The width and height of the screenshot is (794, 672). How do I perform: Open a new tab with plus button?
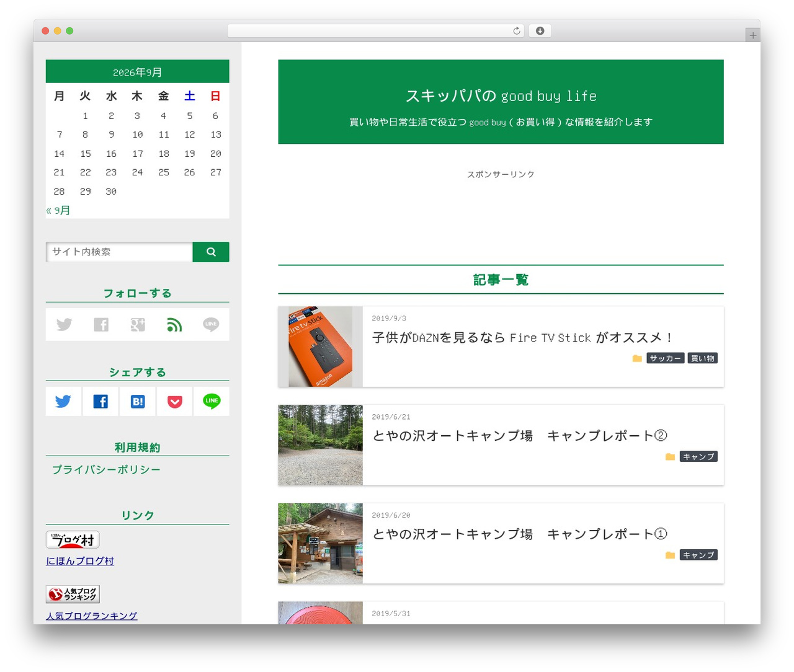(x=753, y=35)
